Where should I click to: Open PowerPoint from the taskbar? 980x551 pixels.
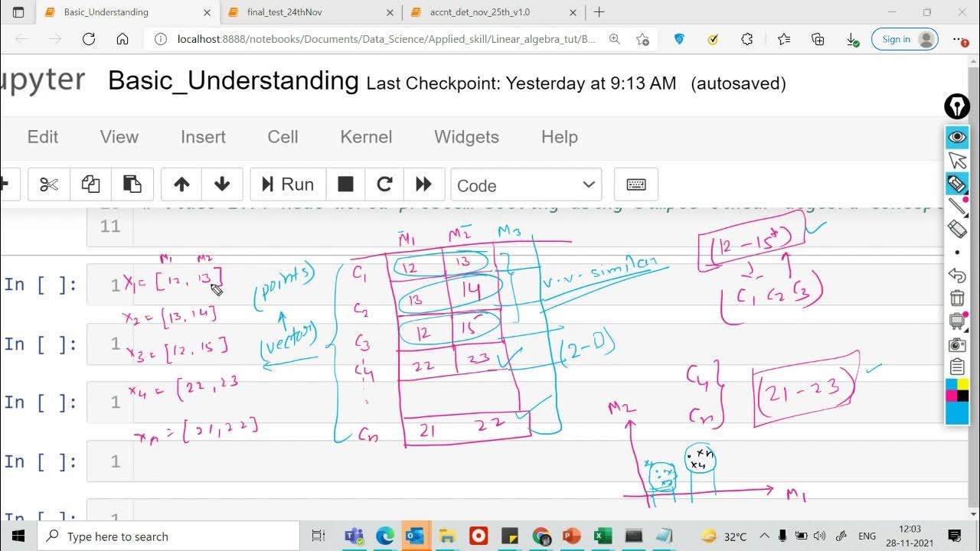click(572, 536)
